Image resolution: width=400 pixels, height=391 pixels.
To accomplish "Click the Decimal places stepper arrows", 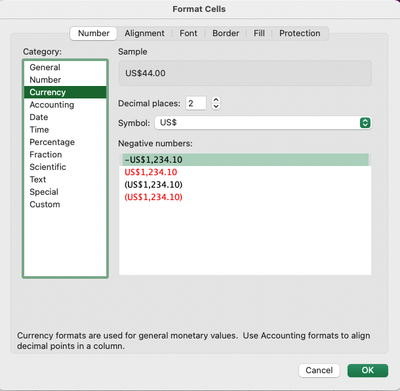I will (x=216, y=103).
